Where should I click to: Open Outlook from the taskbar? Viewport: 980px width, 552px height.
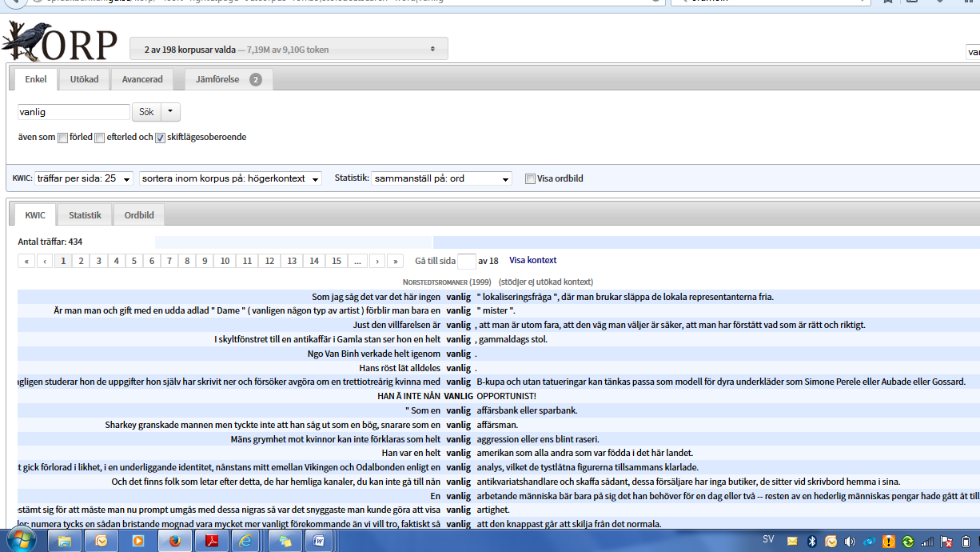pyautogui.click(x=102, y=541)
